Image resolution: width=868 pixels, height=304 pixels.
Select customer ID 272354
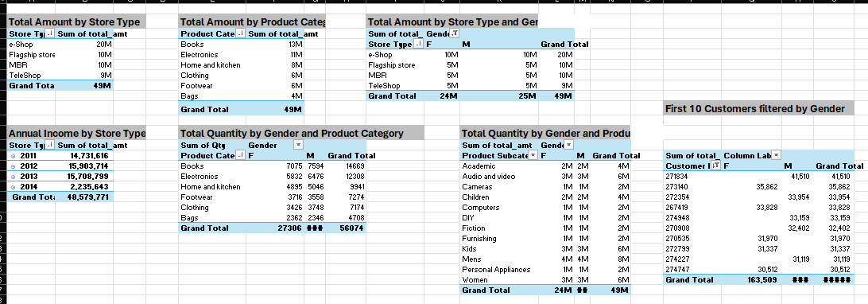click(692, 197)
